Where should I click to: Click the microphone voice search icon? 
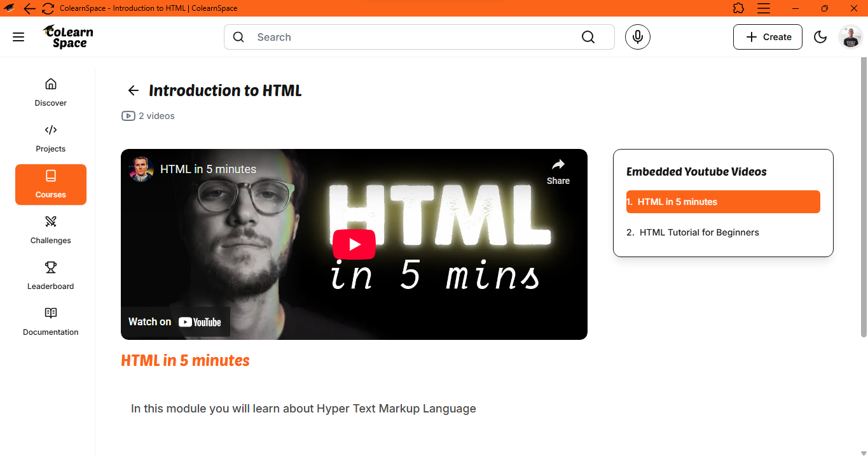point(637,37)
